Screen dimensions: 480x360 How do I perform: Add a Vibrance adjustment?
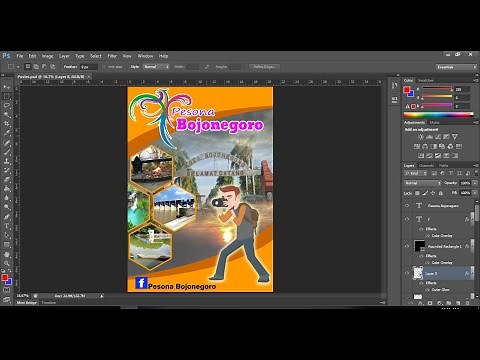click(x=454, y=137)
